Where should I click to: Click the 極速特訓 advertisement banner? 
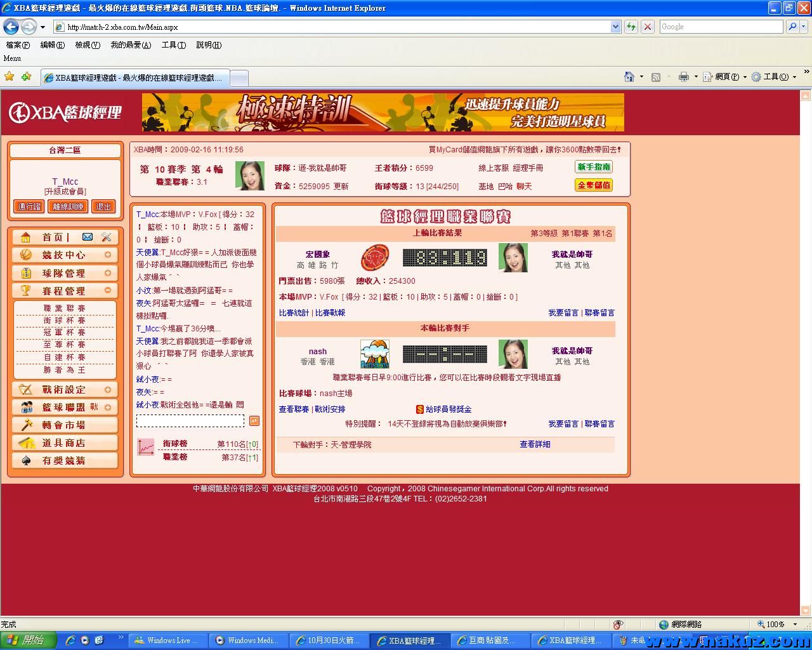(383, 112)
